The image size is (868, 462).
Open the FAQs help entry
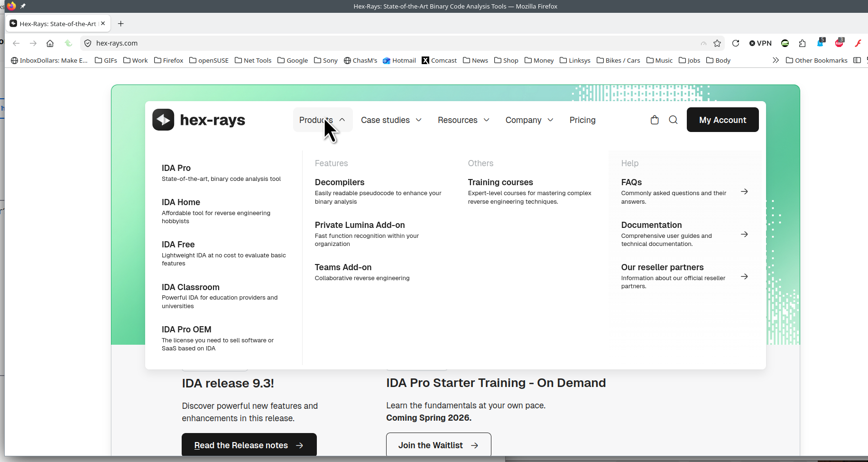point(684,191)
